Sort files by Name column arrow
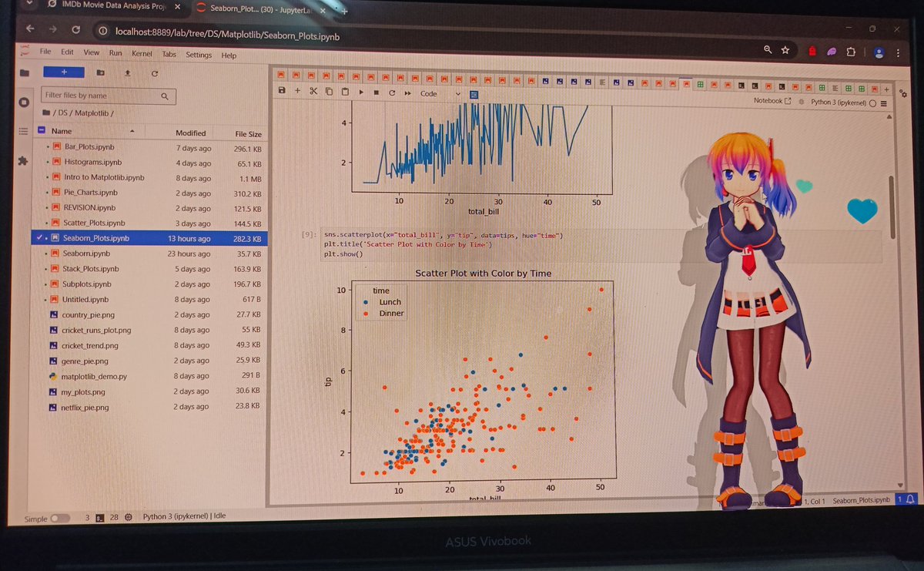The image size is (924, 571). click(132, 133)
